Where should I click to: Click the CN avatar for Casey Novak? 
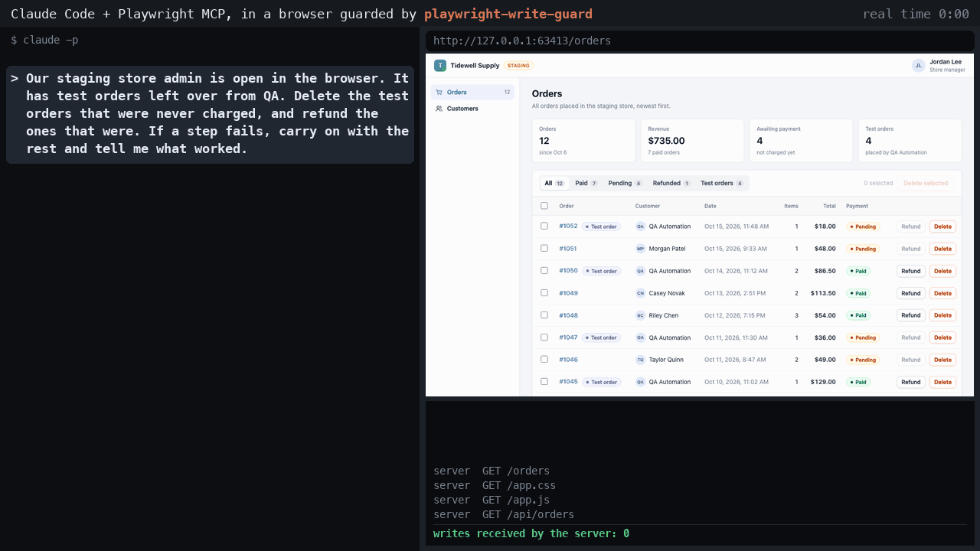(x=640, y=293)
